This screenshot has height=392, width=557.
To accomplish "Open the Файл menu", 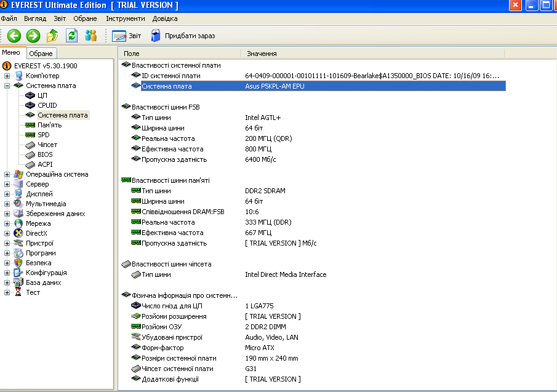I will pyautogui.click(x=9, y=18).
